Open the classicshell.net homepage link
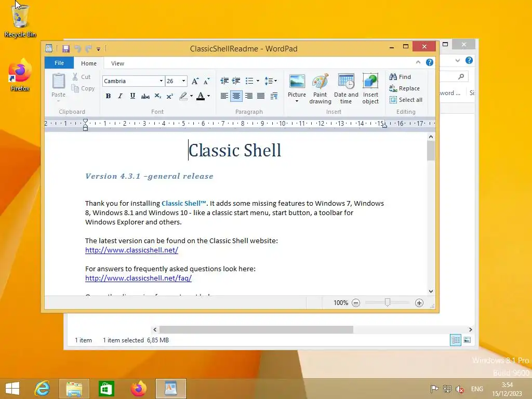The image size is (532, 399). coord(131,250)
